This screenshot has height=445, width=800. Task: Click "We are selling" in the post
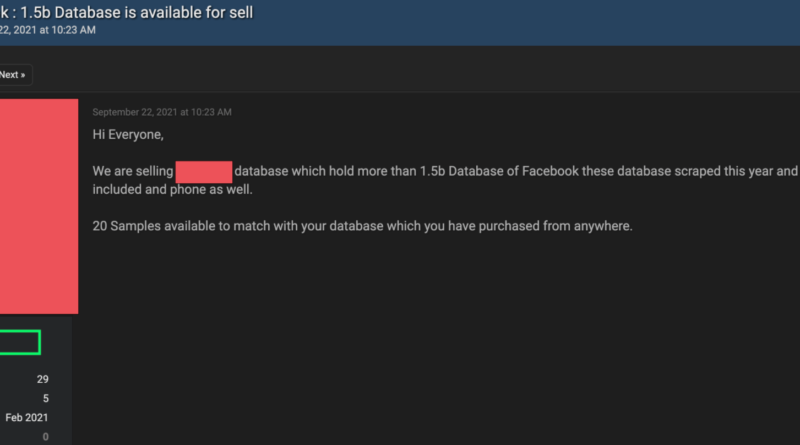tap(132, 171)
